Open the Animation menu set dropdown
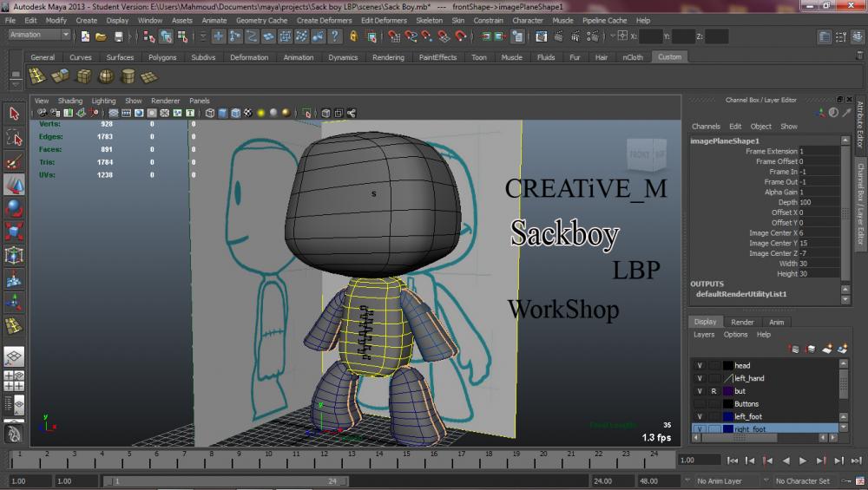Image resolution: width=868 pixels, height=490 pixels. point(39,35)
